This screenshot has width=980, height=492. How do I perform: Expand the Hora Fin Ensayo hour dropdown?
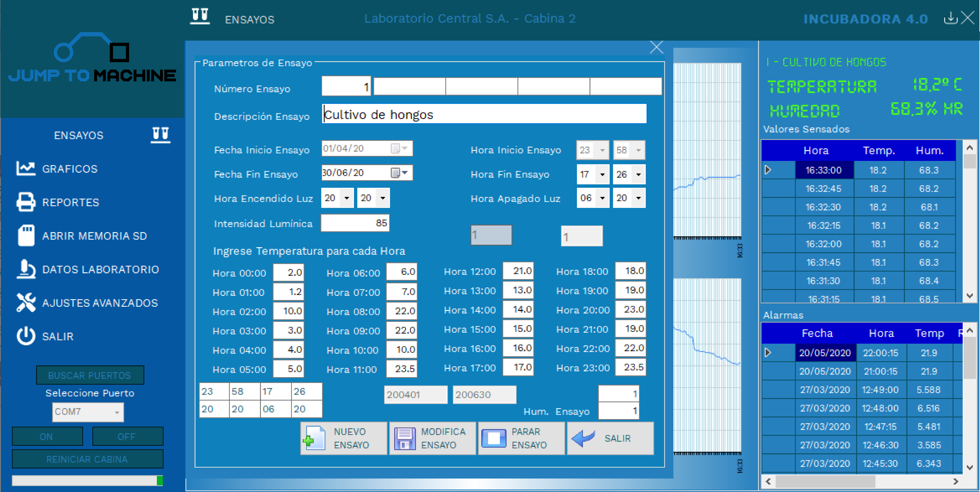pos(602,175)
